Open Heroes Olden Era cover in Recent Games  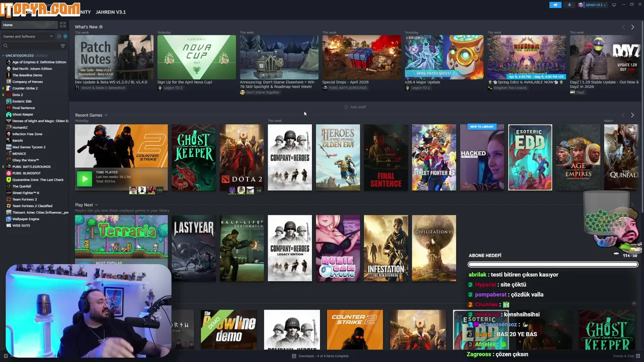[338, 157]
